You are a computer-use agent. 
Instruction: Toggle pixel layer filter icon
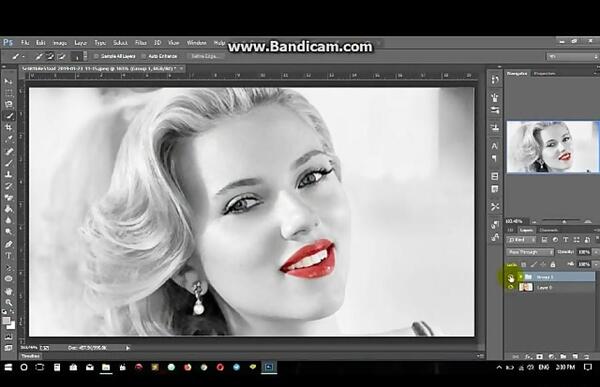click(544, 240)
